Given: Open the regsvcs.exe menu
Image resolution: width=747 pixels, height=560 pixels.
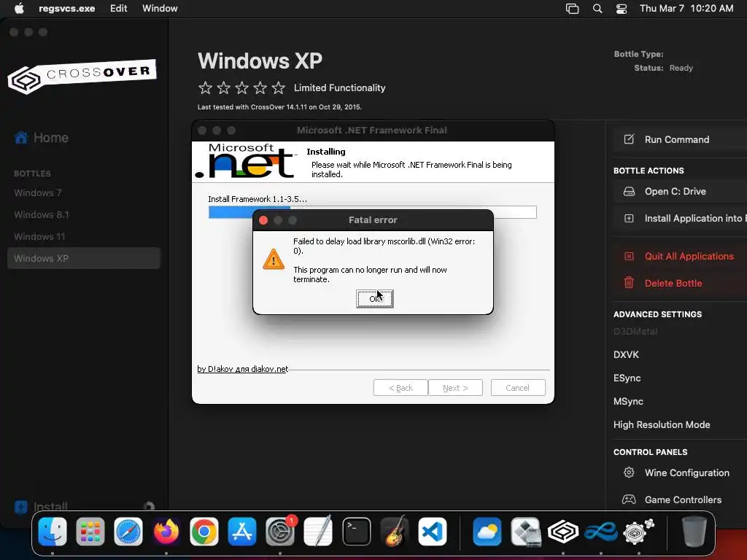Looking at the screenshot, I should click(66, 9).
